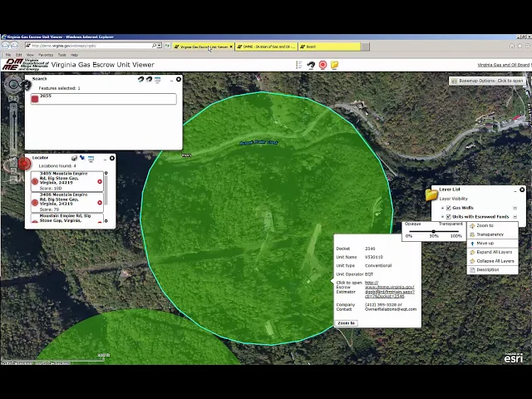Toggle Units with Escrowed Funds checkbox

[x=448, y=217]
